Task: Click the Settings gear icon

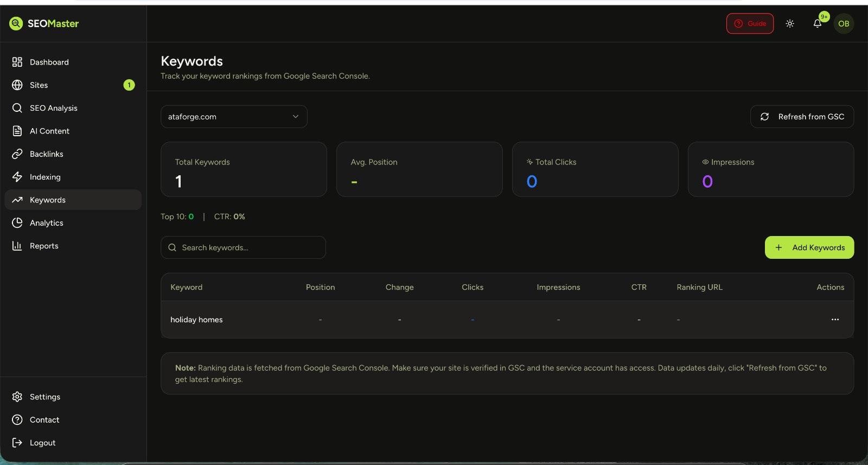Action: (x=17, y=397)
